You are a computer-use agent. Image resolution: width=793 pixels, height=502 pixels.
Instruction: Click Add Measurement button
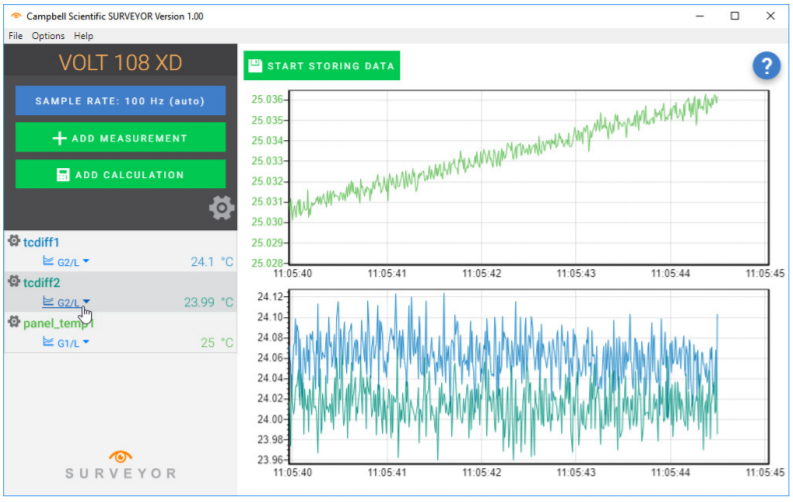(x=120, y=138)
